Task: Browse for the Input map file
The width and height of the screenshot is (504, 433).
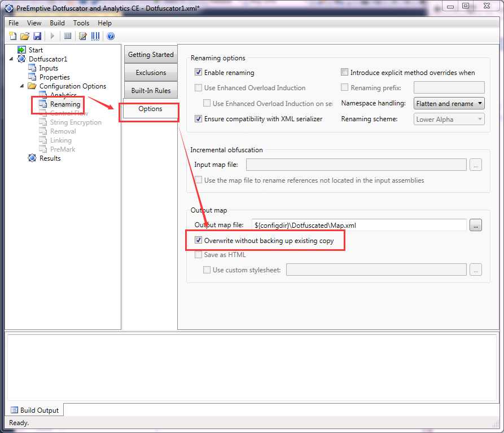Action: (x=476, y=165)
